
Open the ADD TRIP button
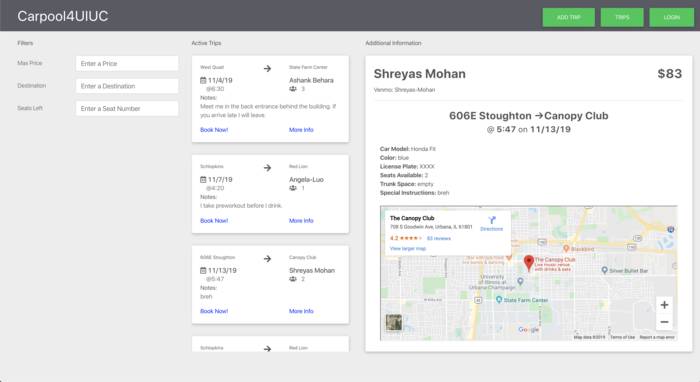click(x=568, y=17)
